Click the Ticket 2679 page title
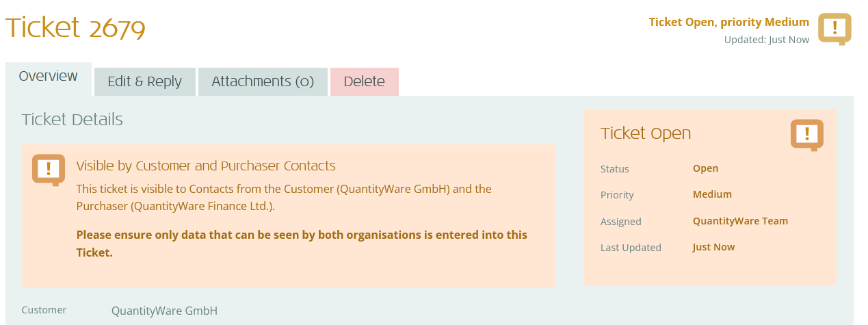Screen dimensions: 868x325 tap(75, 28)
